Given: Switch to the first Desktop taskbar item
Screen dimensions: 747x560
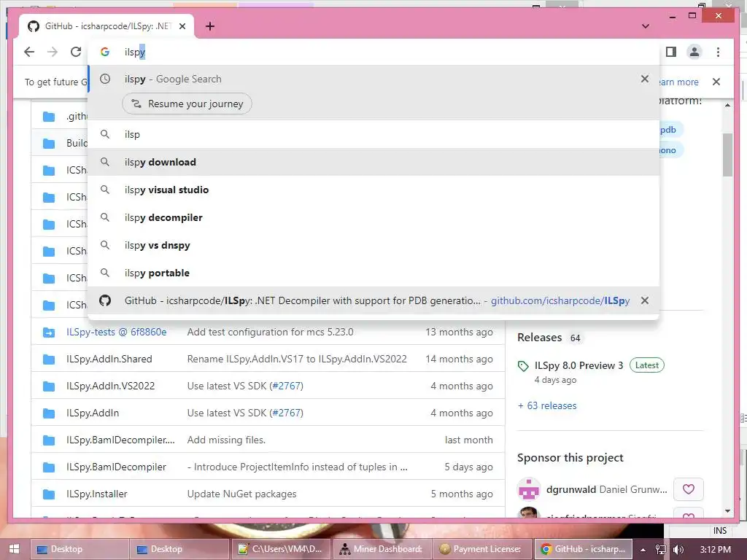Looking at the screenshot, I should click(80, 549).
